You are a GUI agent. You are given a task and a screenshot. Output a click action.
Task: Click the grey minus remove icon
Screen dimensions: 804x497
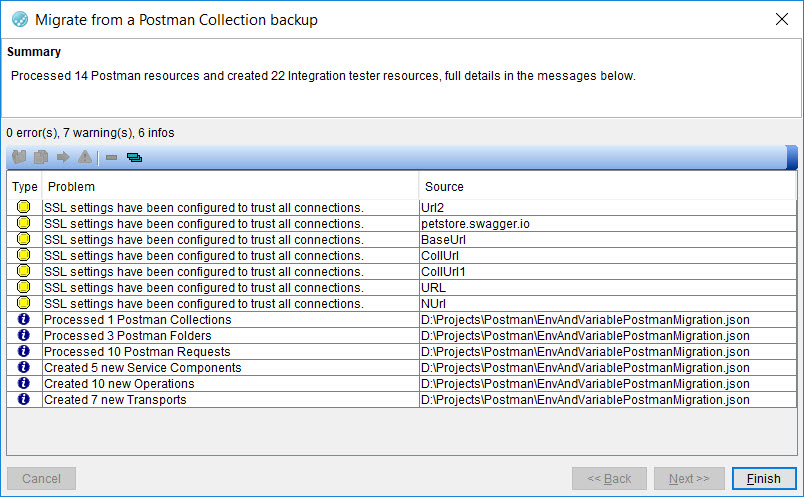point(111,157)
